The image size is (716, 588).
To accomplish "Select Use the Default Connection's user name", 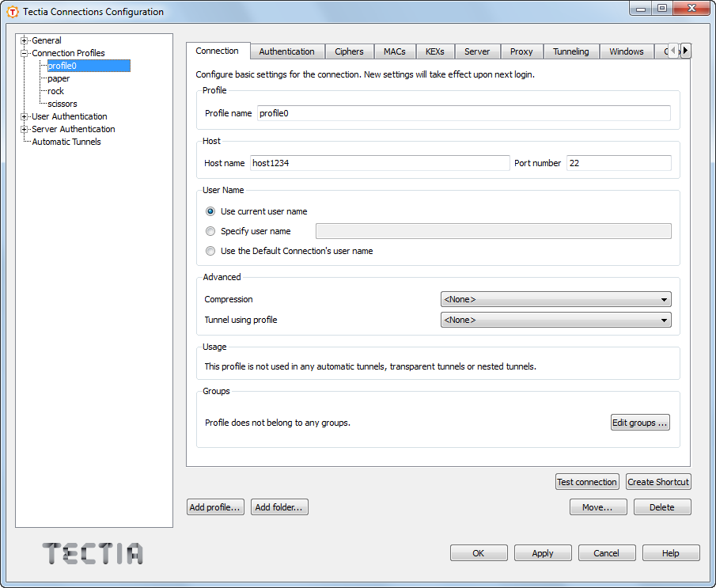I will [x=210, y=250].
